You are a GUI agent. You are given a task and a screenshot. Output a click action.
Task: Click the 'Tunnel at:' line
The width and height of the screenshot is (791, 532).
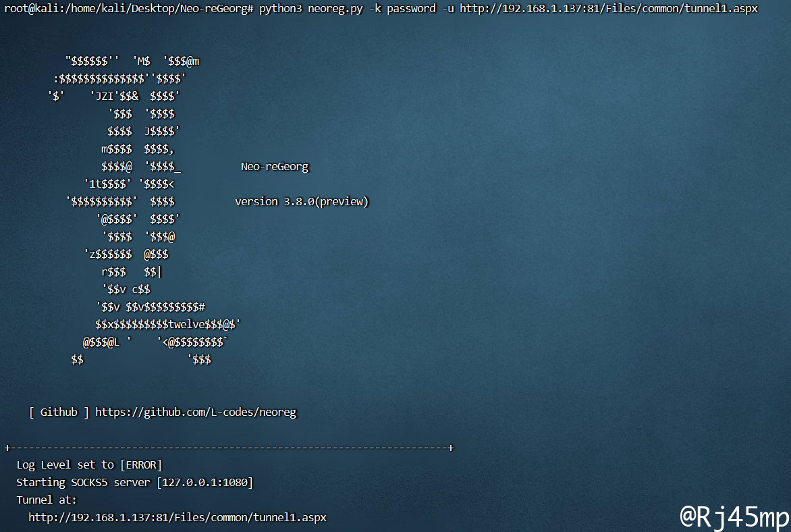click(47, 500)
